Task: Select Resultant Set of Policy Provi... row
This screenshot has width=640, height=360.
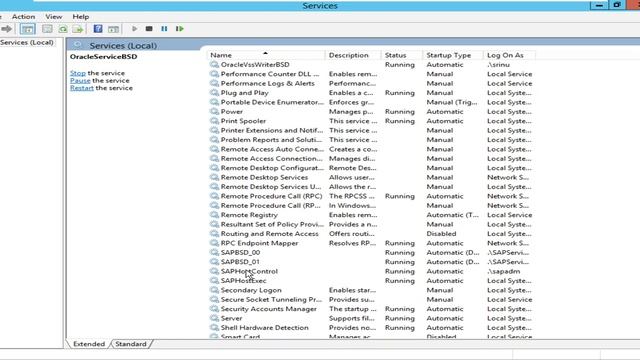Action: (371, 224)
